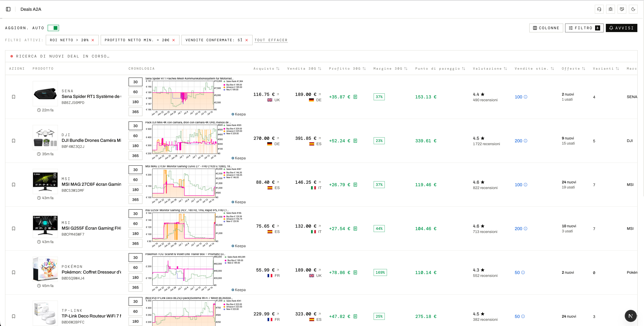Open purchase link arrow for 116.75 €
This screenshot has width=644, height=326.
[x=278, y=94]
